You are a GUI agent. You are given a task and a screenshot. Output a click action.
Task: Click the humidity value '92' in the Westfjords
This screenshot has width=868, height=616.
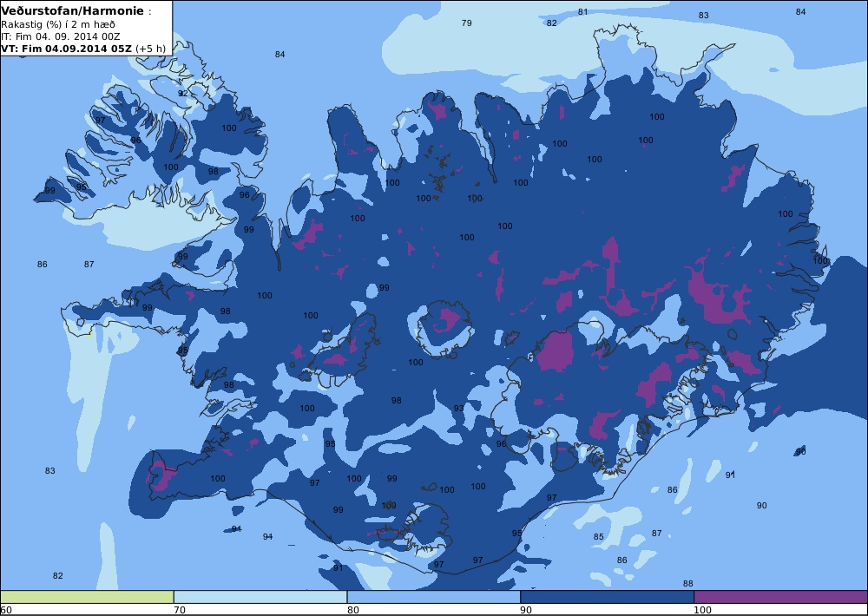coord(182,94)
